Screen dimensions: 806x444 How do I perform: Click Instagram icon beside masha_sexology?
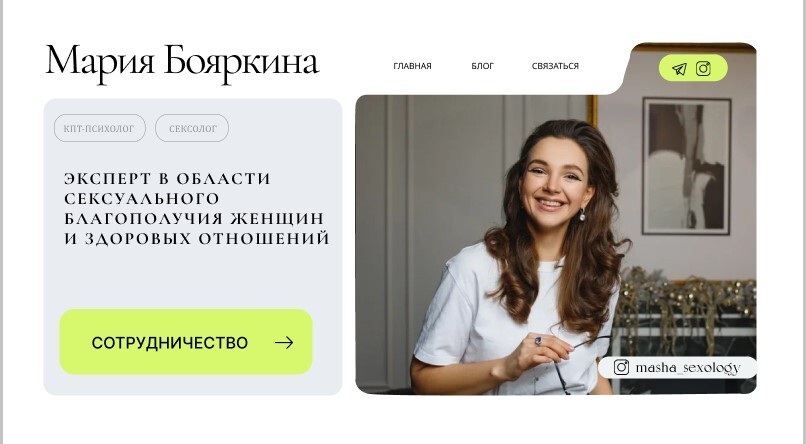pos(621,367)
